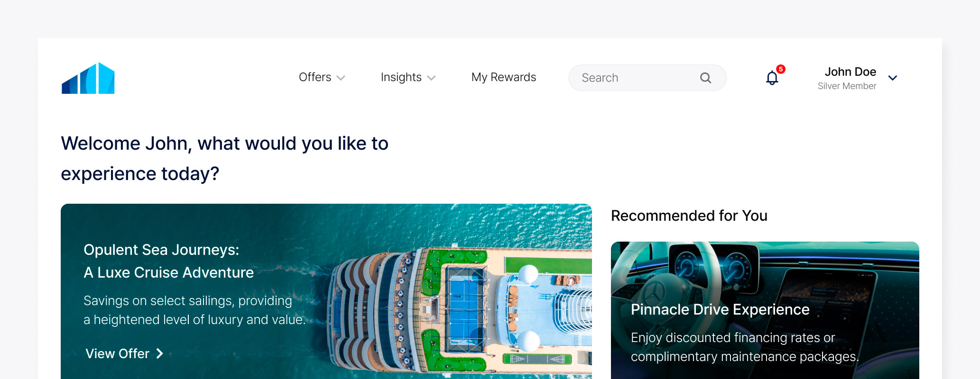Click the chevron arrow next to View Offer

pyautogui.click(x=159, y=353)
